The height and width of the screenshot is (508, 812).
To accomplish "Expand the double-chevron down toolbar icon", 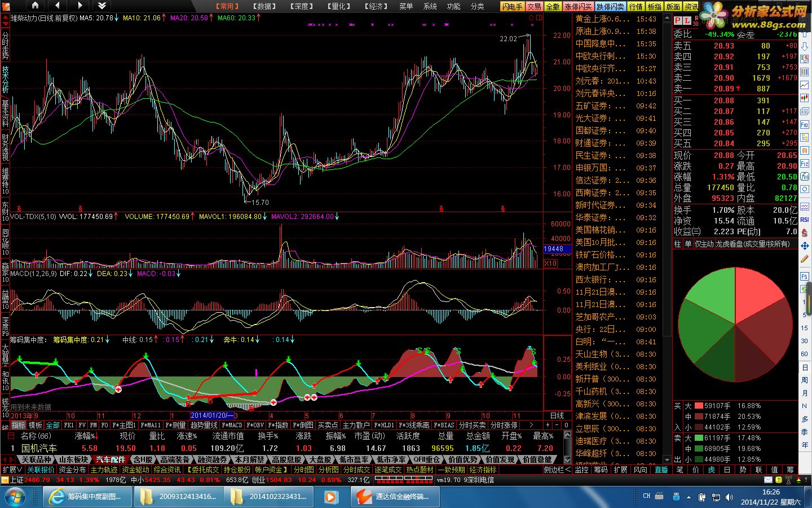I will [x=102, y=6].
